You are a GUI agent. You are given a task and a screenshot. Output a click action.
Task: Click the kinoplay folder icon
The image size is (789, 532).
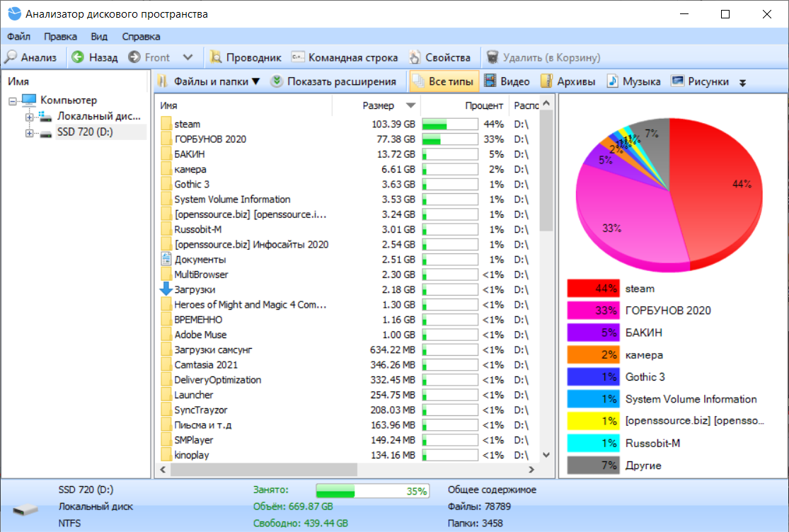[166, 455]
